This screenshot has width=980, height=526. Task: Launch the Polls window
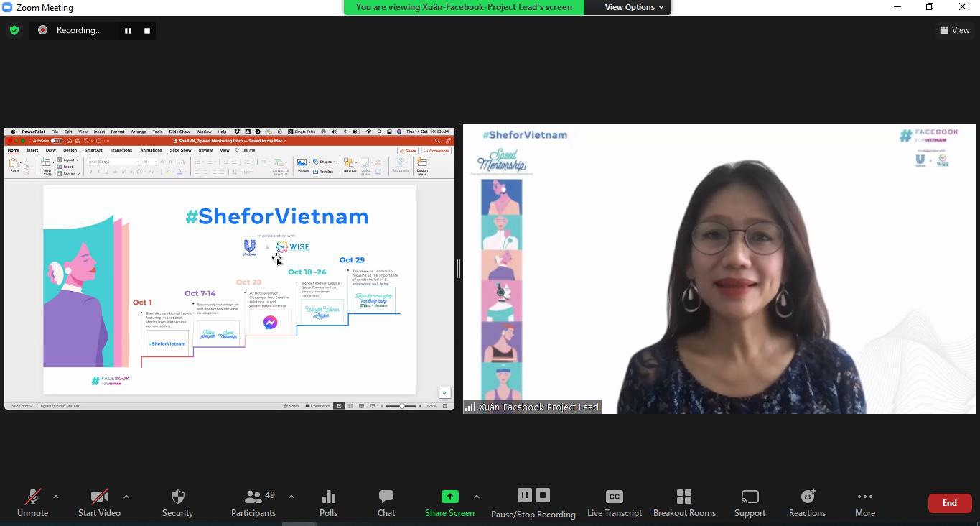pyautogui.click(x=328, y=502)
